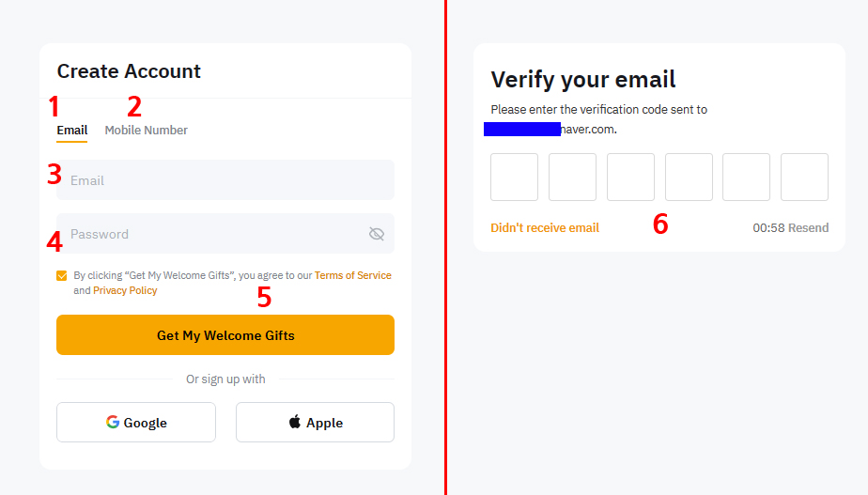The width and height of the screenshot is (868, 495).
Task: Focus the sixth verification code box
Action: [804, 178]
